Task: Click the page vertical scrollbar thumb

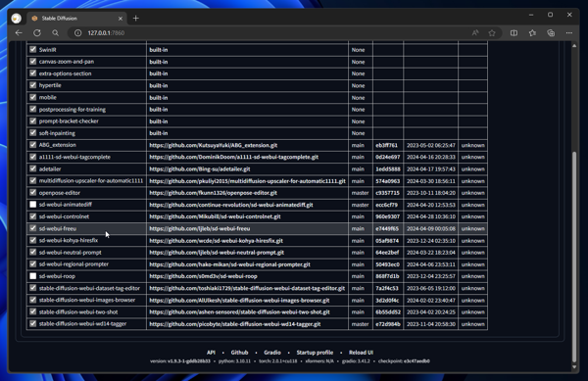Action: click(574, 257)
